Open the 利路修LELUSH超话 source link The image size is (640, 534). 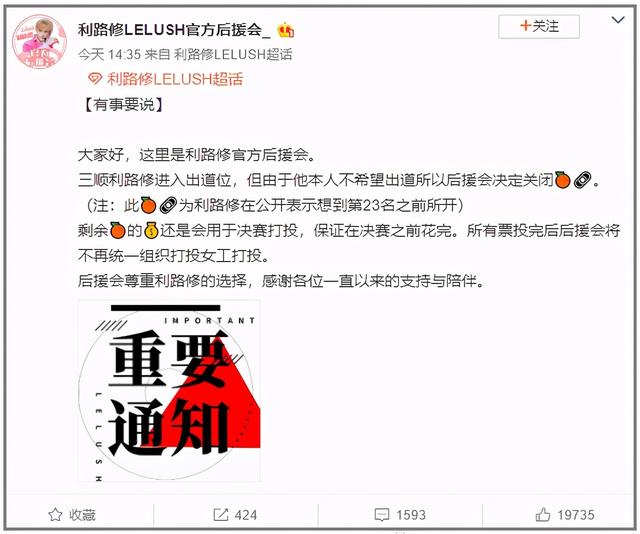pos(233,54)
